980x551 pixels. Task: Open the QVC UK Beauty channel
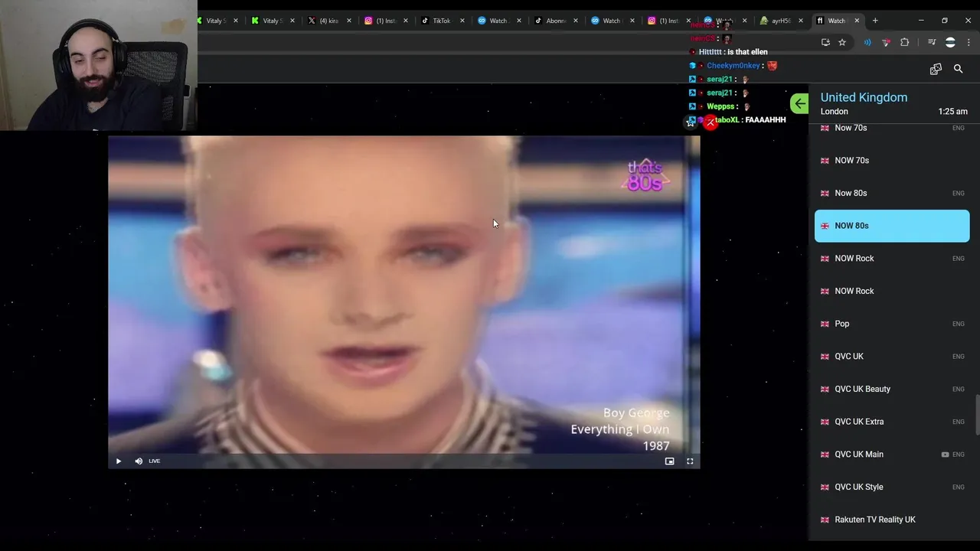(892, 389)
